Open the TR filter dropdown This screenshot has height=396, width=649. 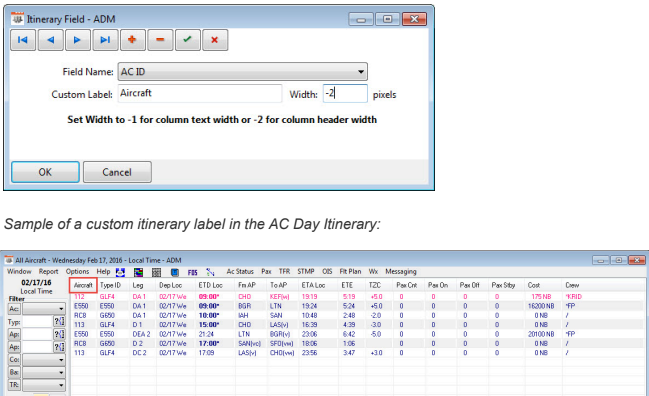click(x=61, y=385)
